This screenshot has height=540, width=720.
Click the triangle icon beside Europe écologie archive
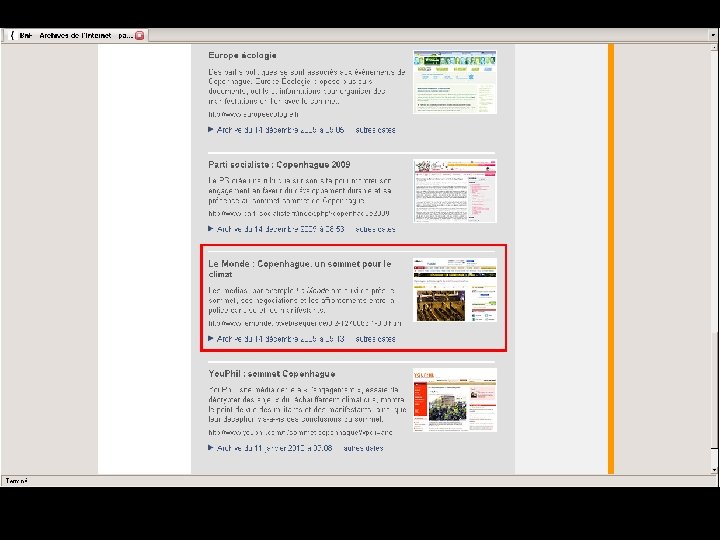click(211, 129)
